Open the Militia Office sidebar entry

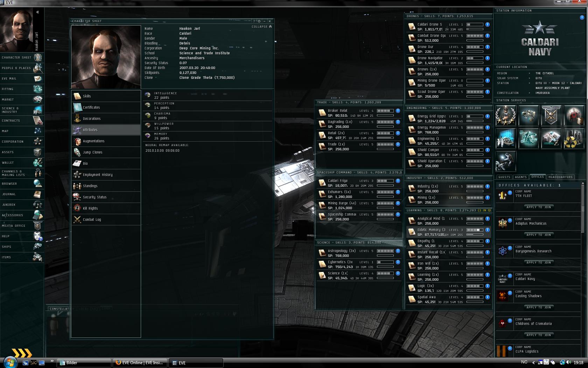pyautogui.click(x=22, y=226)
